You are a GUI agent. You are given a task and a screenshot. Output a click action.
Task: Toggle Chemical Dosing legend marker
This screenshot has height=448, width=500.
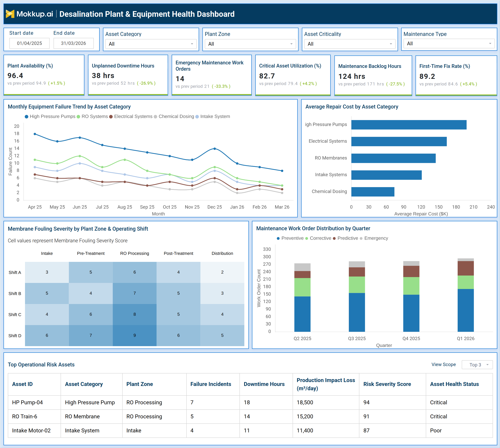(x=155, y=117)
